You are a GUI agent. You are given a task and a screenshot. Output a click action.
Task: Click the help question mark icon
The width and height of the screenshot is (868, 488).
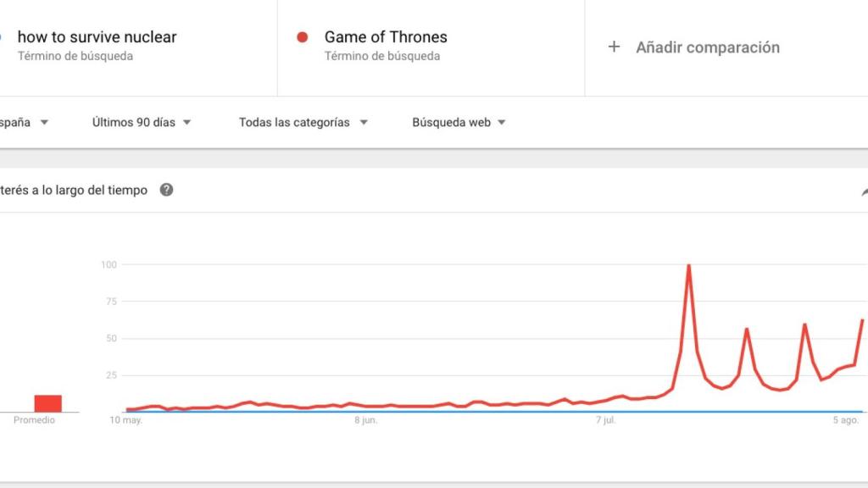166,190
